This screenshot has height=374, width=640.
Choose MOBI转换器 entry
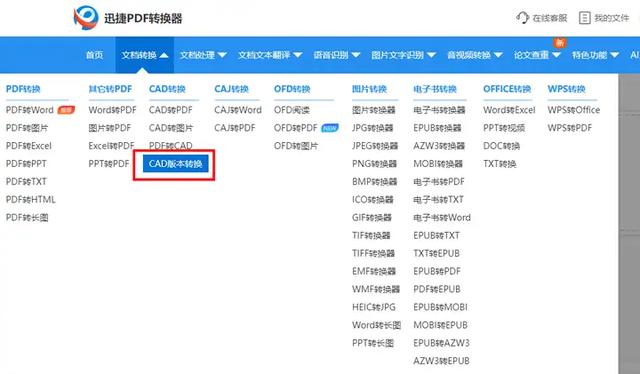[x=438, y=164]
